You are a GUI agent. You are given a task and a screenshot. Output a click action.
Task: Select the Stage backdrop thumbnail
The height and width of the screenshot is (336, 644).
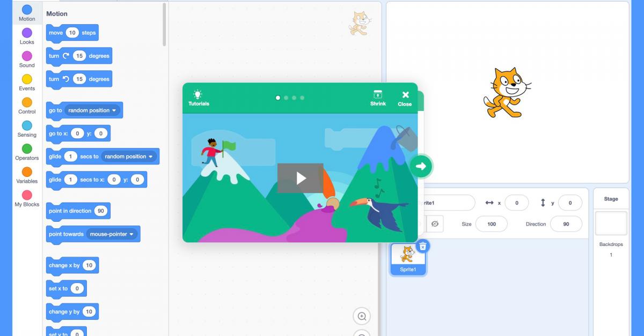point(611,223)
